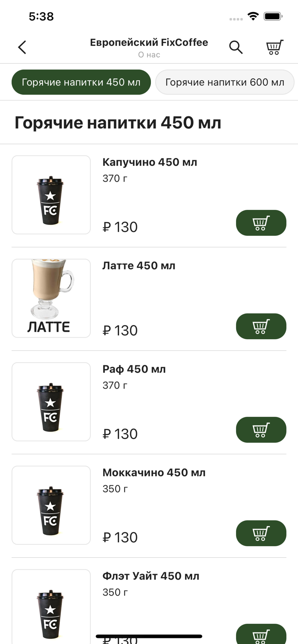This screenshot has height=644, width=298.
Task: Tap the back arrow to return
Action: coord(22,47)
